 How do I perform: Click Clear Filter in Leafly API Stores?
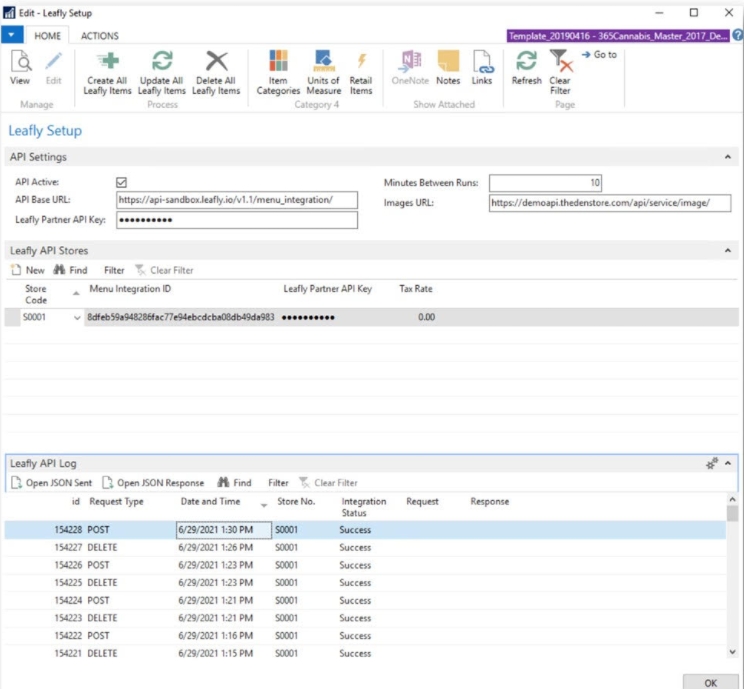click(165, 270)
